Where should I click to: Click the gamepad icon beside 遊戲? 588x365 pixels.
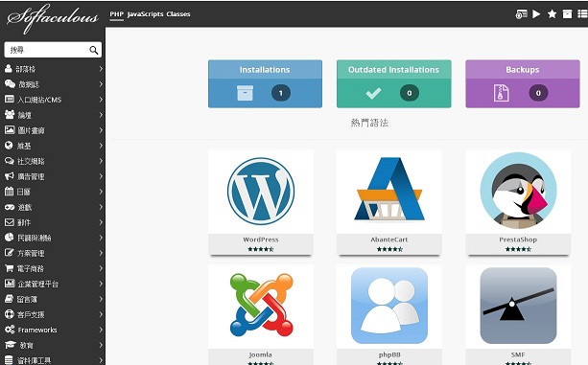pos(10,207)
